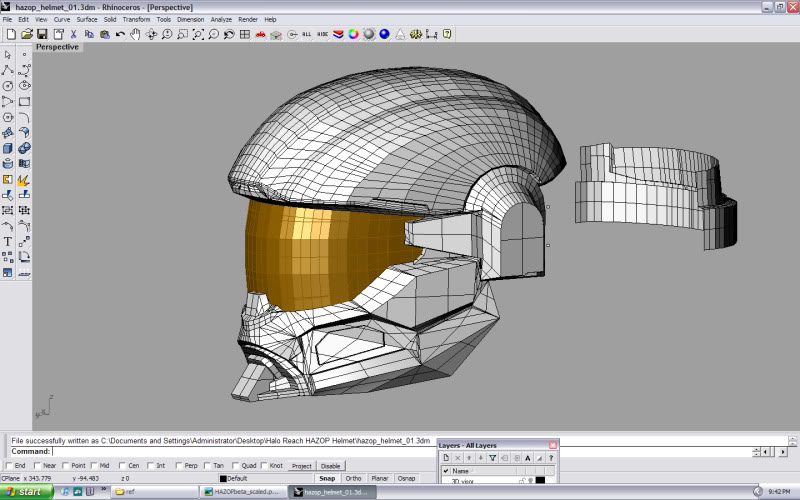The image size is (800, 500).
Task: Open the color wheel render icon
Action: (353, 34)
